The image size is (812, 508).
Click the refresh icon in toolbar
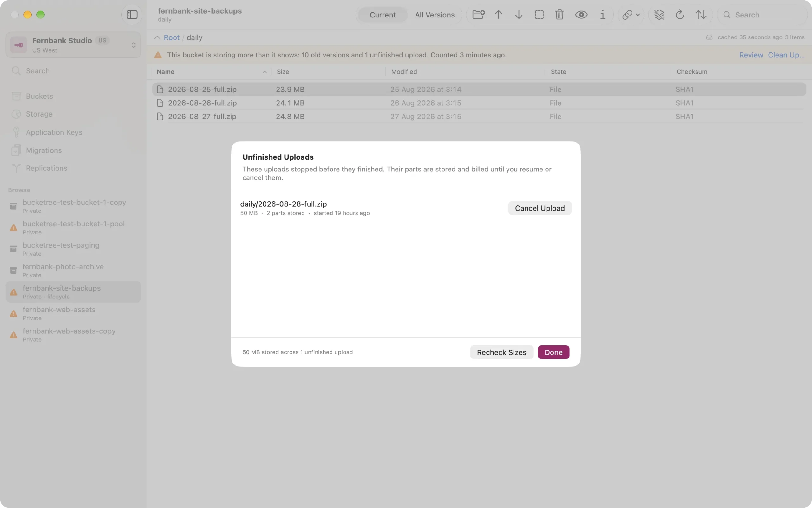click(x=680, y=15)
